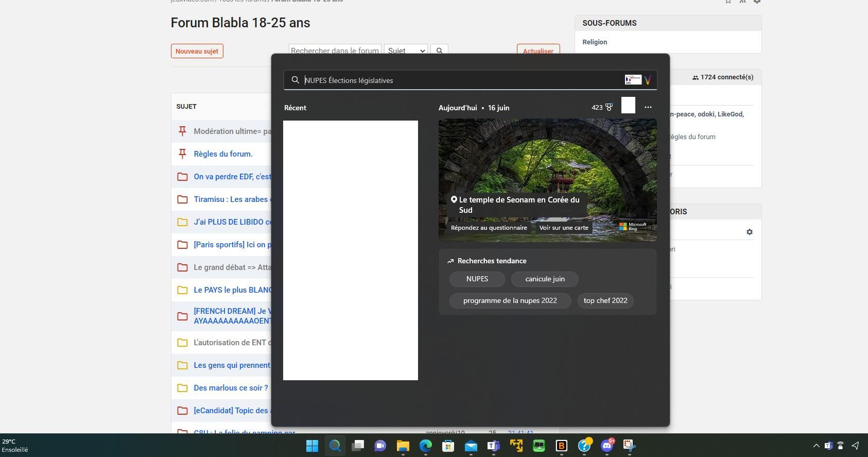The image size is (868, 457).
Task: Click the 'Forum Blabla 18-25 ans' heading
Action: coord(240,23)
